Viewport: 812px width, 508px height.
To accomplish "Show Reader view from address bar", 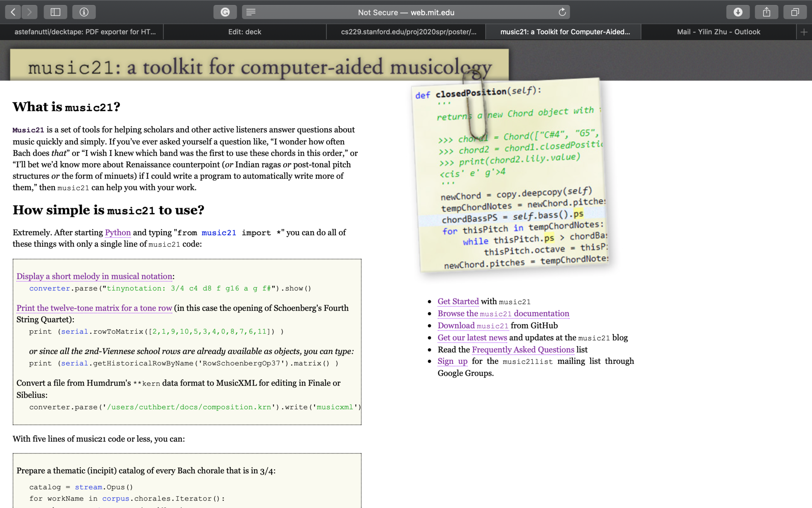I will coord(251,12).
